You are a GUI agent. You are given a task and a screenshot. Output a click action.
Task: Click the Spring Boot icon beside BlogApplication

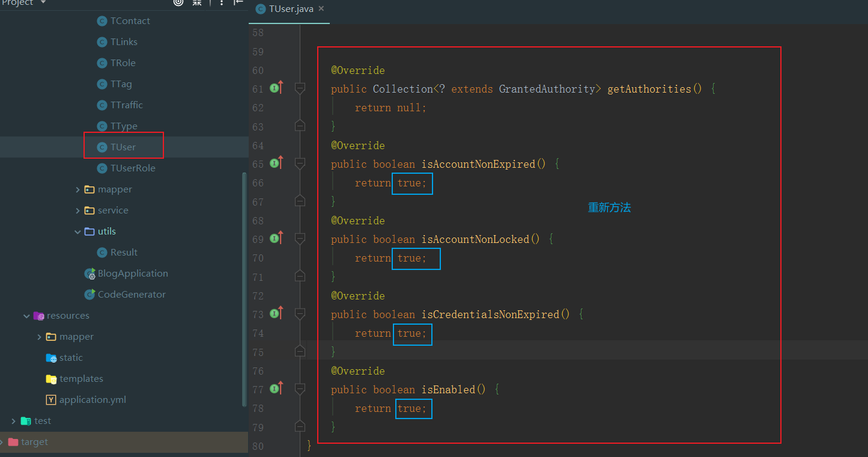pyautogui.click(x=89, y=273)
